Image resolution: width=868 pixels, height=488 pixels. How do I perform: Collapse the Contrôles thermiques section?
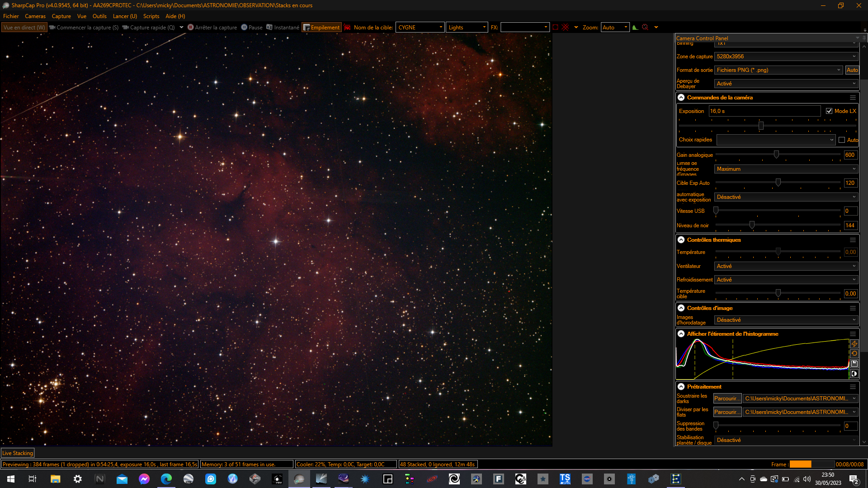point(681,240)
